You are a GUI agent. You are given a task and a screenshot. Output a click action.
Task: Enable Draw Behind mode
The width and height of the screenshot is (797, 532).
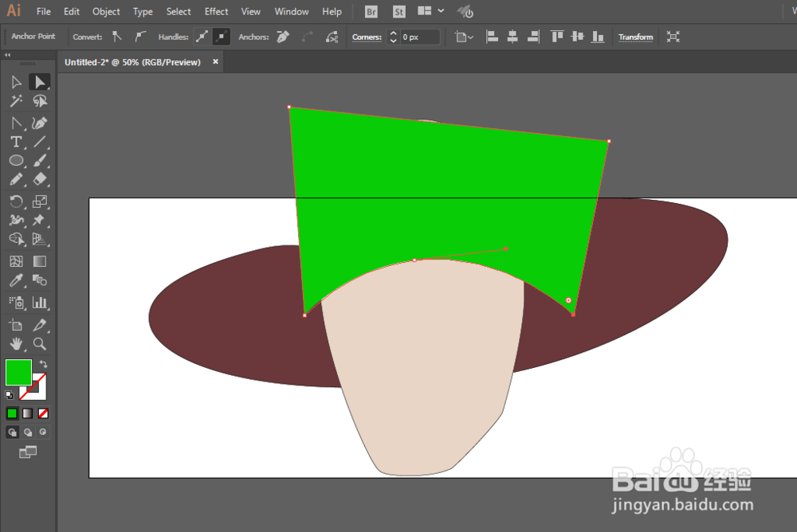click(x=28, y=432)
